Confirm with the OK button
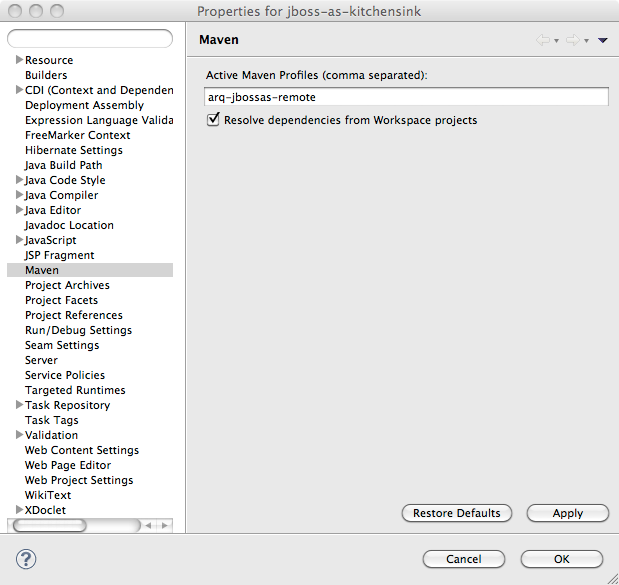619x585 pixels. (x=562, y=559)
